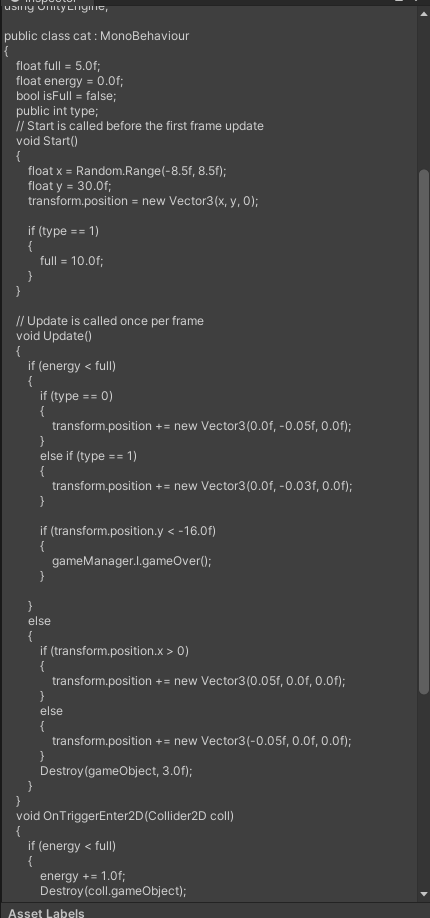The image size is (430, 918).
Task: Click the 'float full = 5.0f;' line
Action: point(58,66)
